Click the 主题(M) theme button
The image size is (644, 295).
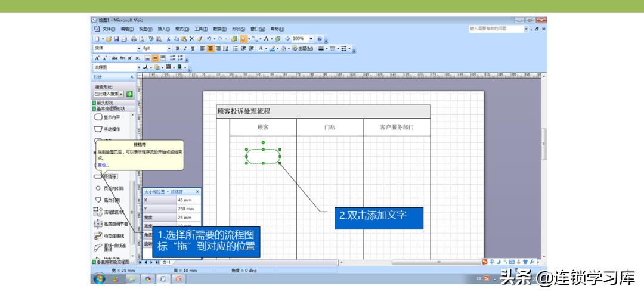click(303, 48)
